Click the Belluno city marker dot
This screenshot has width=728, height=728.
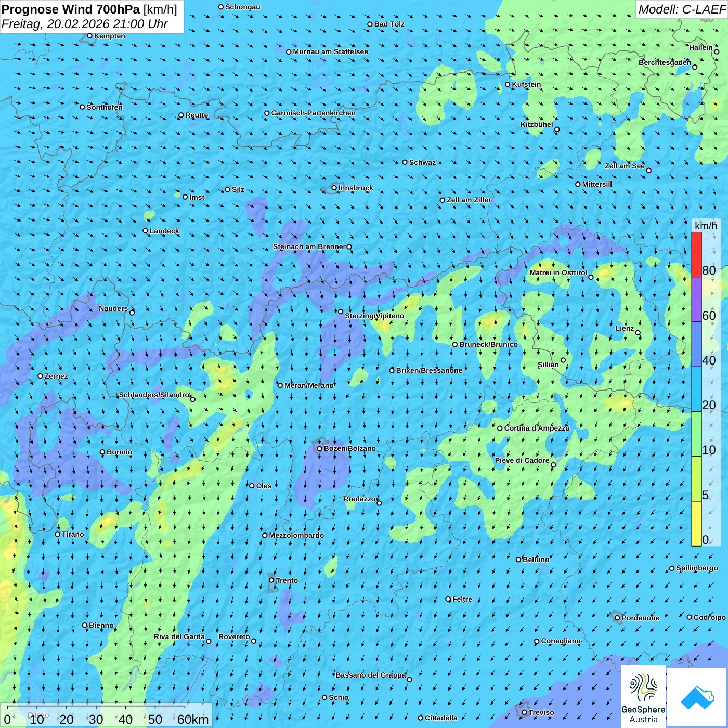[518, 560]
